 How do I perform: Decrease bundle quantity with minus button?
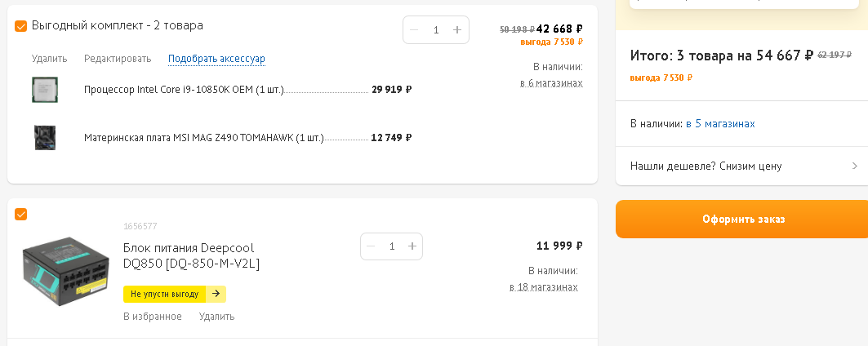(x=414, y=30)
